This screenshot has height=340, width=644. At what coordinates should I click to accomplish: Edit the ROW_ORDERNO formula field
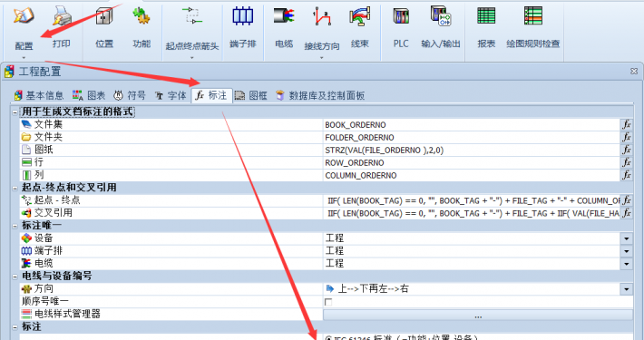(472, 163)
